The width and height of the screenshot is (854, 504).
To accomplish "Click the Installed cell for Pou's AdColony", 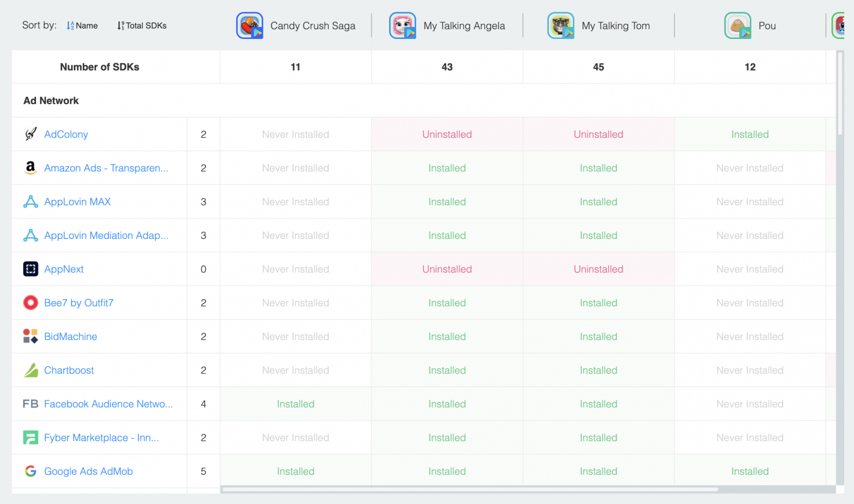I will click(750, 133).
